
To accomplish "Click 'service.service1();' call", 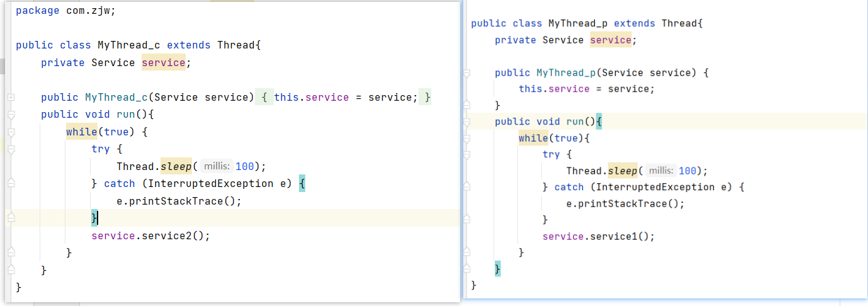I will 599,236.
